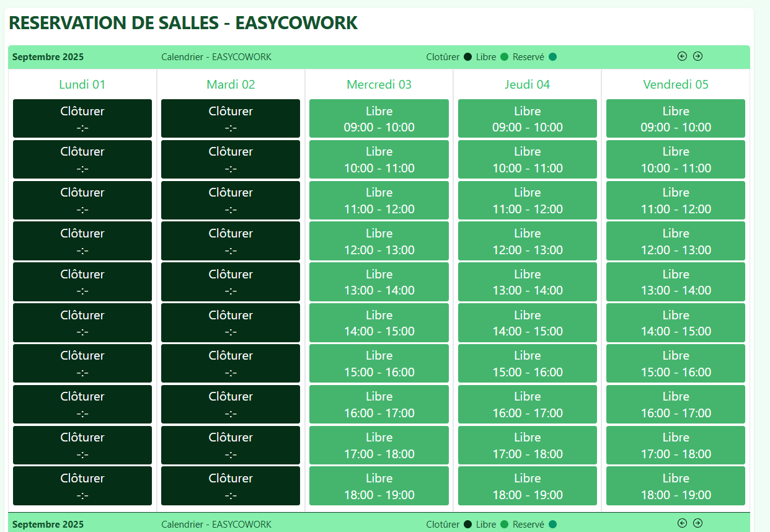Book Mercredi 03 slot 10:00 - 11:00

[x=379, y=159]
